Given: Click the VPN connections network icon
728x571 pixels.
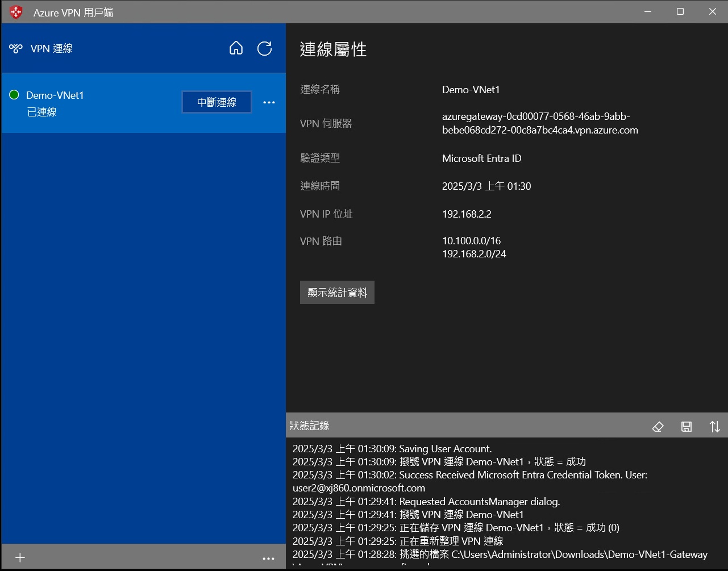Looking at the screenshot, I should coord(16,48).
